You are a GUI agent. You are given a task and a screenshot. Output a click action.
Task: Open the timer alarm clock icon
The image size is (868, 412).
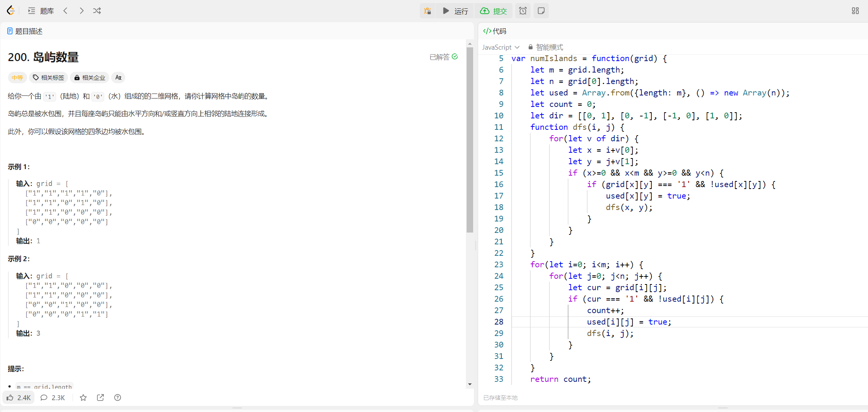tap(523, 11)
